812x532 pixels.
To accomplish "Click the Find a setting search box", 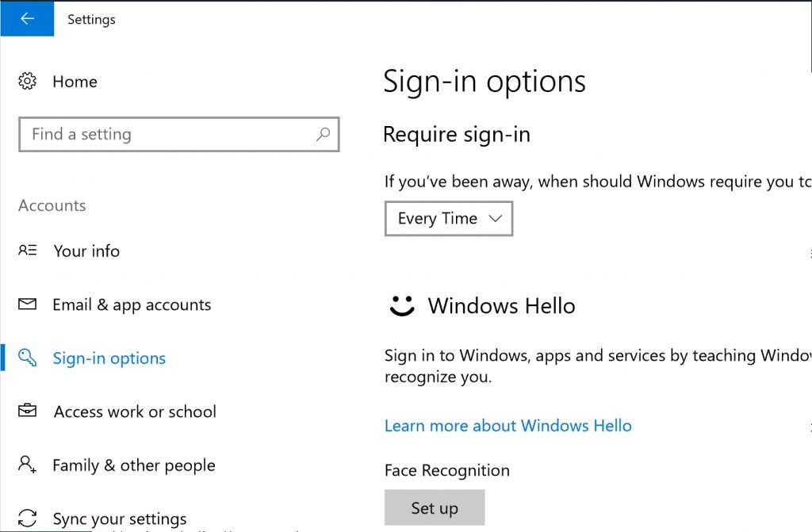I will point(178,134).
